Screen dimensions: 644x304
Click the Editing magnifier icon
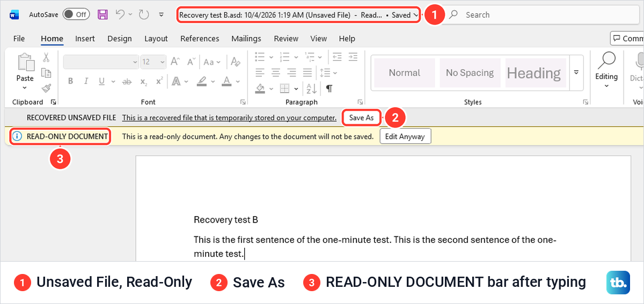tap(606, 60)
